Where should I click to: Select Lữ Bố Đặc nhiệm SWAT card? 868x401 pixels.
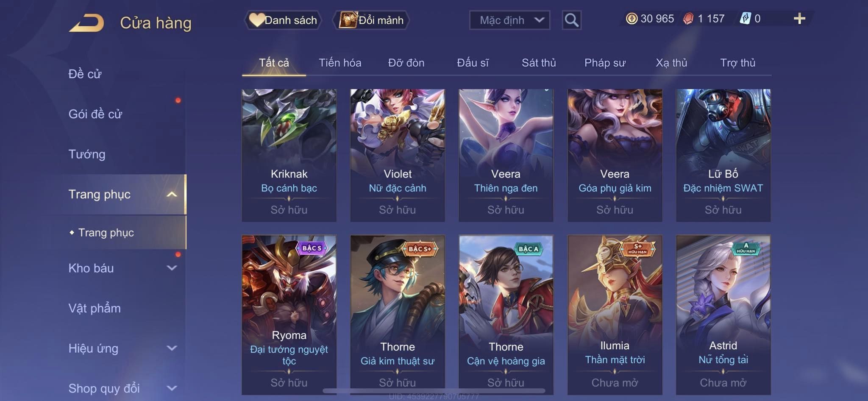pos(723,155)
